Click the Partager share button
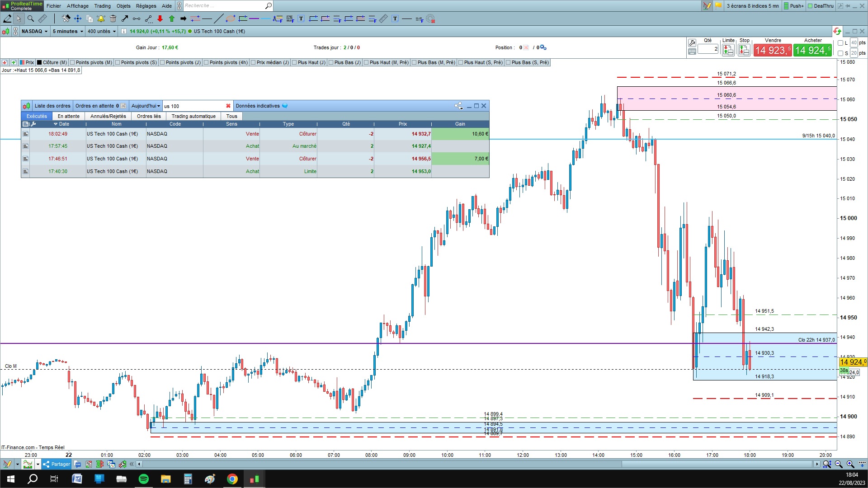This screenshot has width=868, height=488. point(57,464)
